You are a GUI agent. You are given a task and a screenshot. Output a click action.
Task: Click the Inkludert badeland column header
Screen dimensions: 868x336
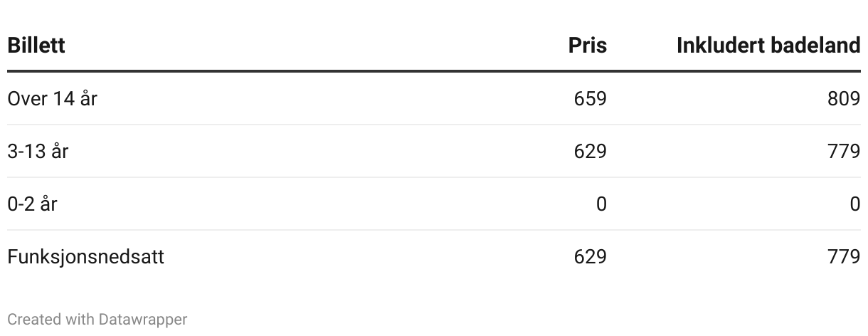[768, 46]
